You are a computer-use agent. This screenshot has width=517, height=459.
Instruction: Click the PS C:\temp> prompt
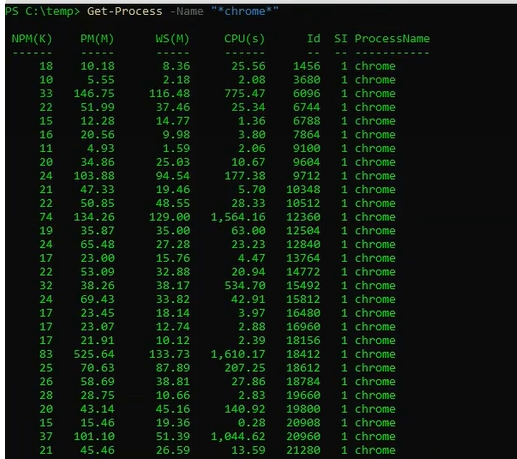(42, 11)
